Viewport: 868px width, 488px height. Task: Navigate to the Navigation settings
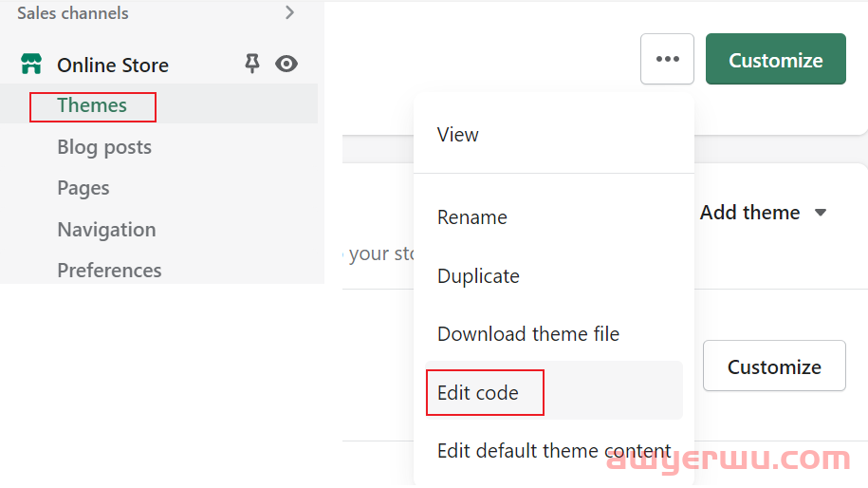pyautogui.click(x=106, y=230)
